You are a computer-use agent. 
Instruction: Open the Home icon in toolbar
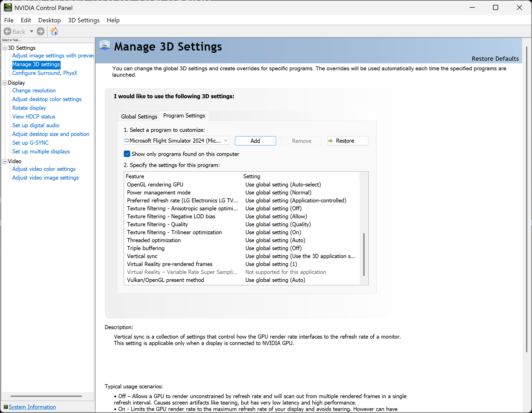click(x=54, y=32)
